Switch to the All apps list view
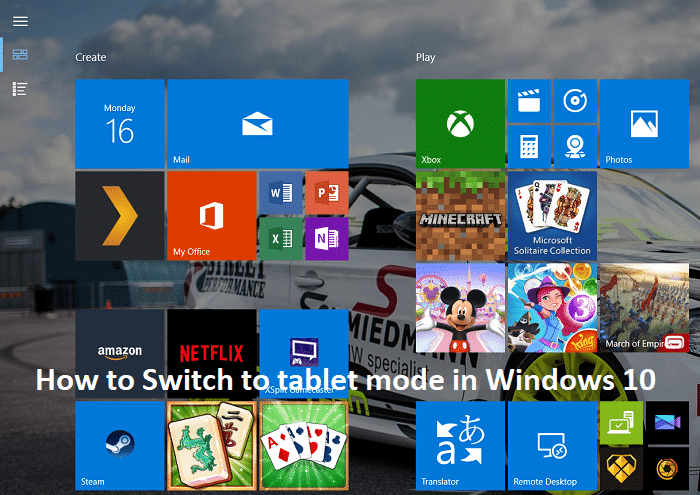The width and height of the screenshot is (700, 495). click(20, 89)
